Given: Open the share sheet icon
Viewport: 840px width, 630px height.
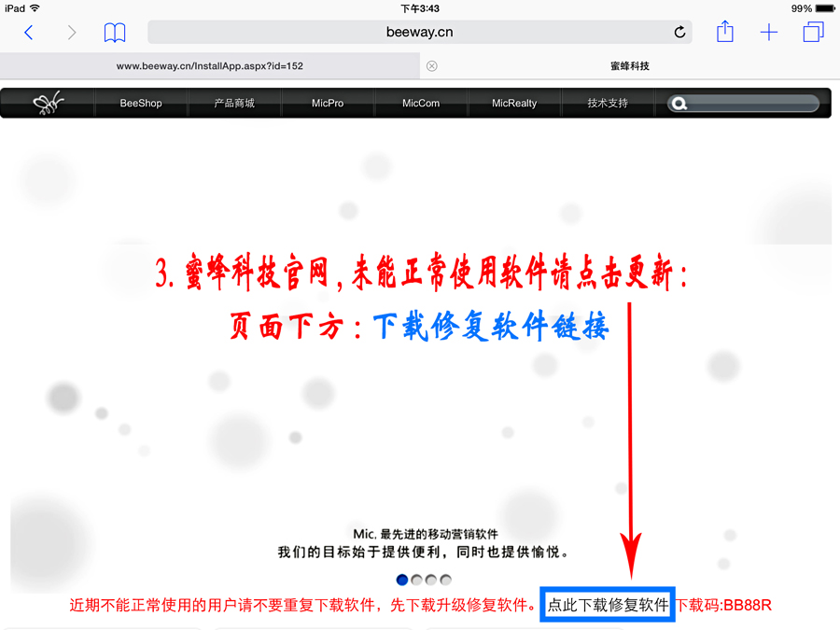Looking at the screenshot, I should tap(725, 31).
